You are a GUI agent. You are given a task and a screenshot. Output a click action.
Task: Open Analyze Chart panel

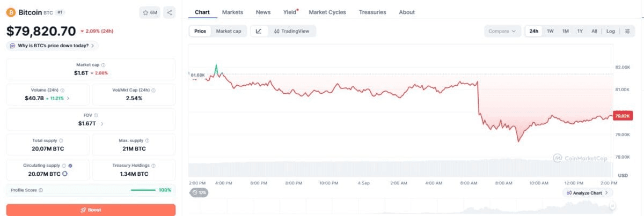[588, 192]
